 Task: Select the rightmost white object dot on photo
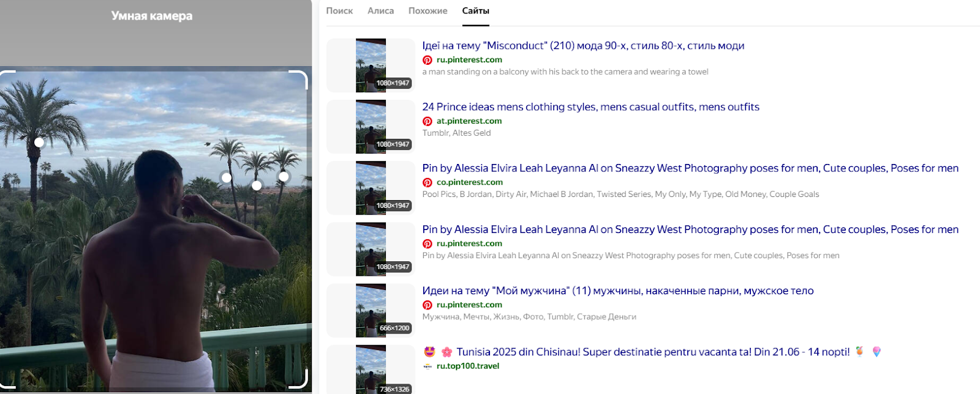click(284, 177)
